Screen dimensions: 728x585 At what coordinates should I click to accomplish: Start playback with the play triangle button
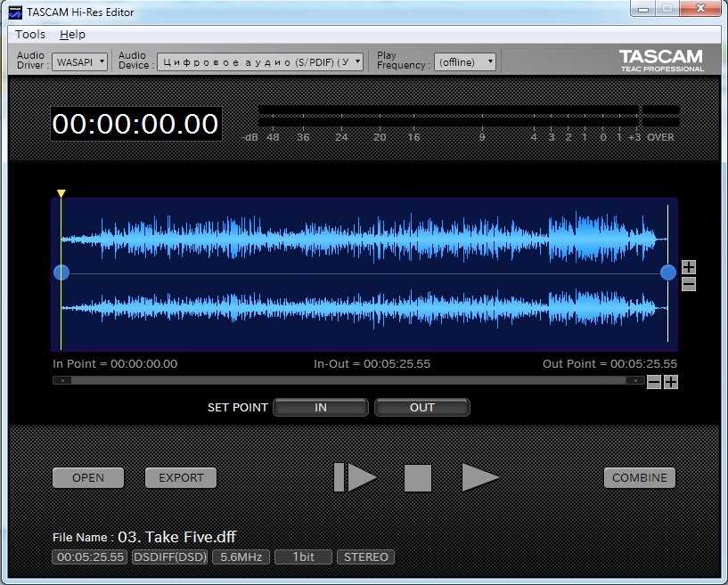(x=480, y=477)
